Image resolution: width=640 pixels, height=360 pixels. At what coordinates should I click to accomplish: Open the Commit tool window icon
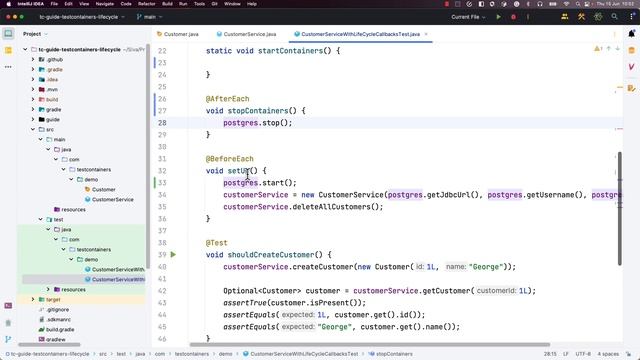8,50
